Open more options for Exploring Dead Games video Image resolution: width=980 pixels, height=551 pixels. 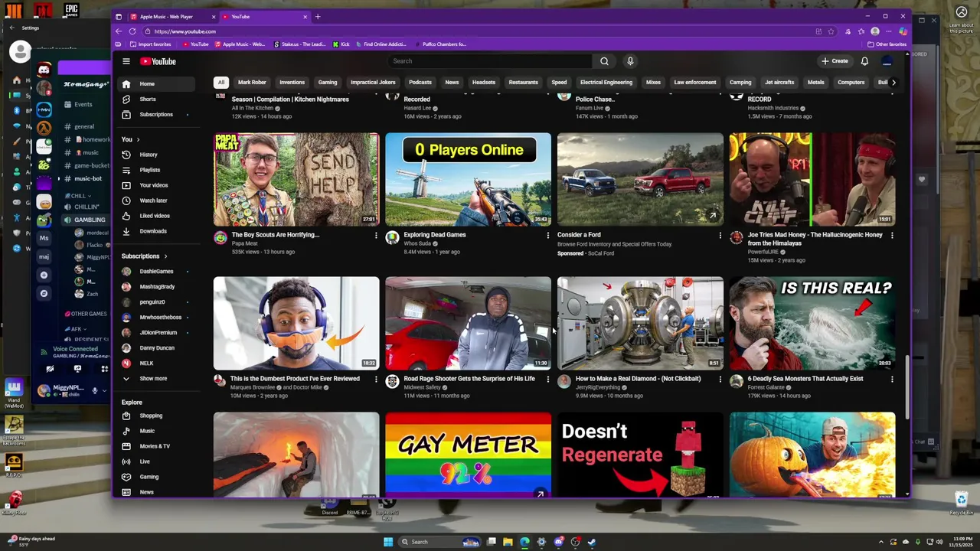[547, 235]
